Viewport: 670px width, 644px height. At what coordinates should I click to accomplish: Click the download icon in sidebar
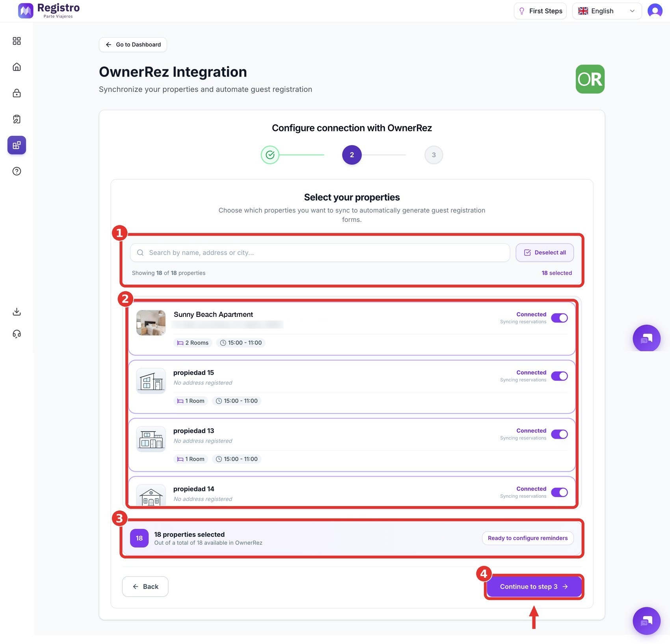(17, 312)
